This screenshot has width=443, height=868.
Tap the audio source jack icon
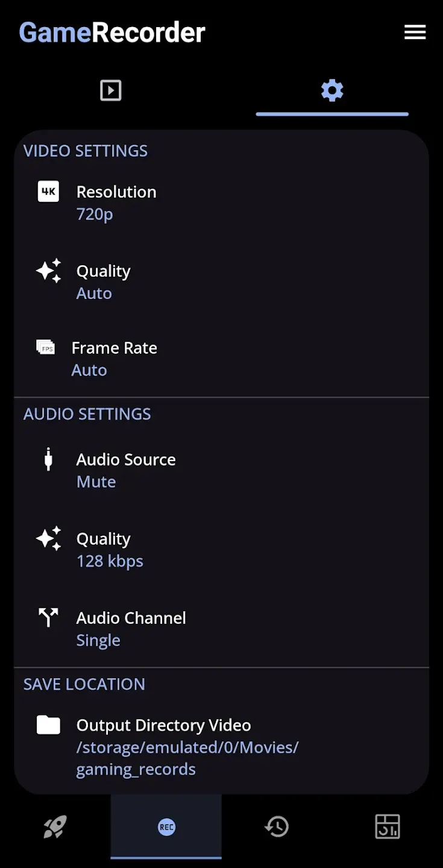point(48,460)
